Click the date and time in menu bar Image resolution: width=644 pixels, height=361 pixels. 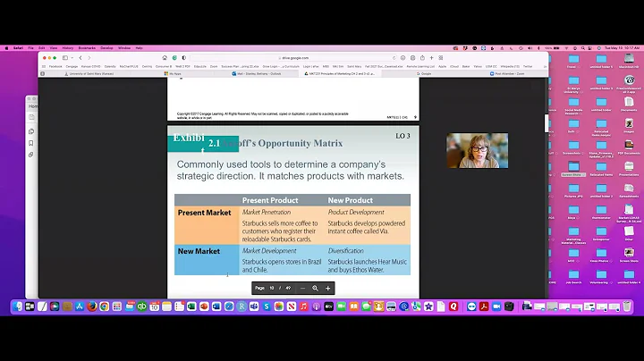pyautogui.click(x=622, y=48)
